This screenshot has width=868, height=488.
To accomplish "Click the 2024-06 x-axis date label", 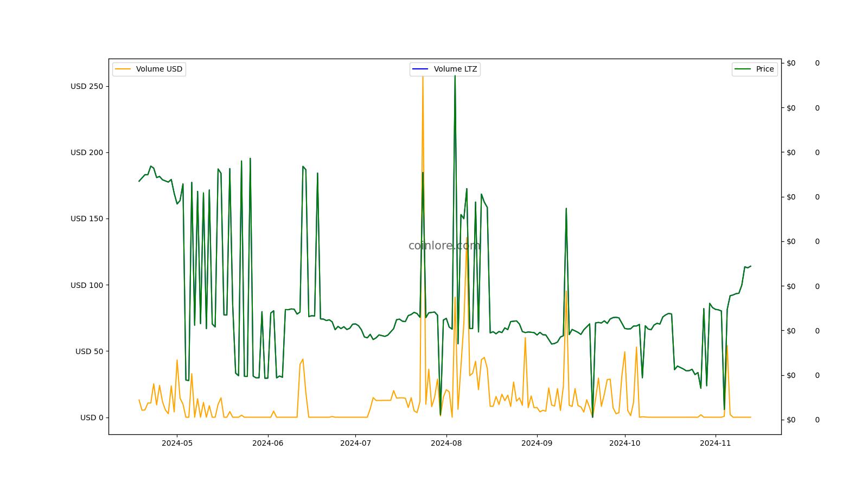I will pos(268,443).
